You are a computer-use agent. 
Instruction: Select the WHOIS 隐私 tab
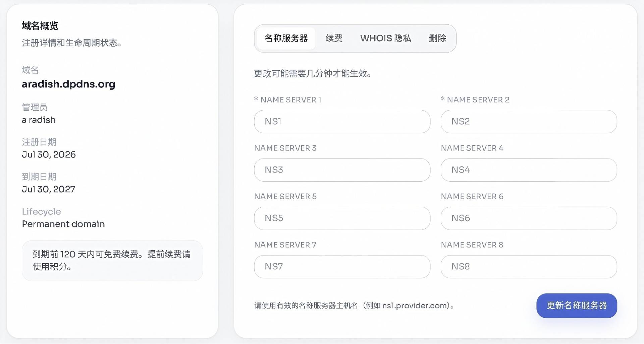coord(386,38)
